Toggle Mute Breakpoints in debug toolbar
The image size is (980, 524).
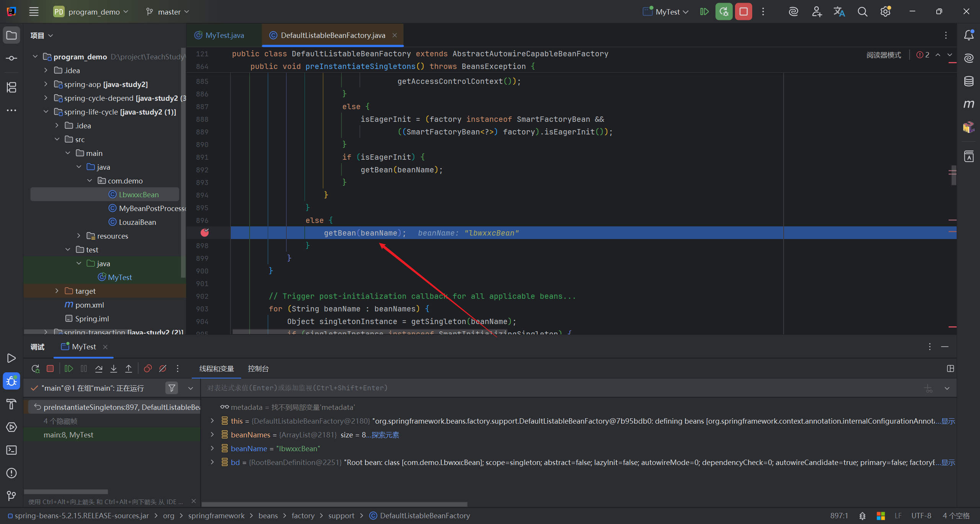[163, 368]
